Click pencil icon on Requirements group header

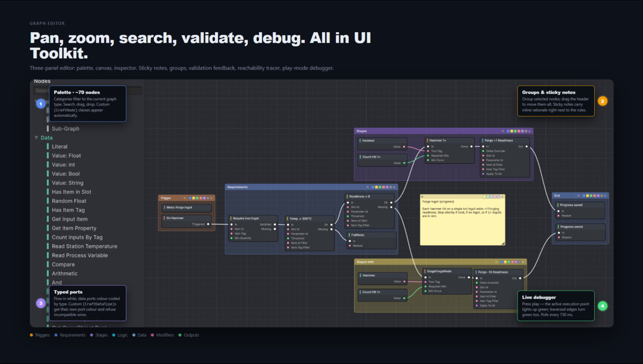(x=368, y=187)
